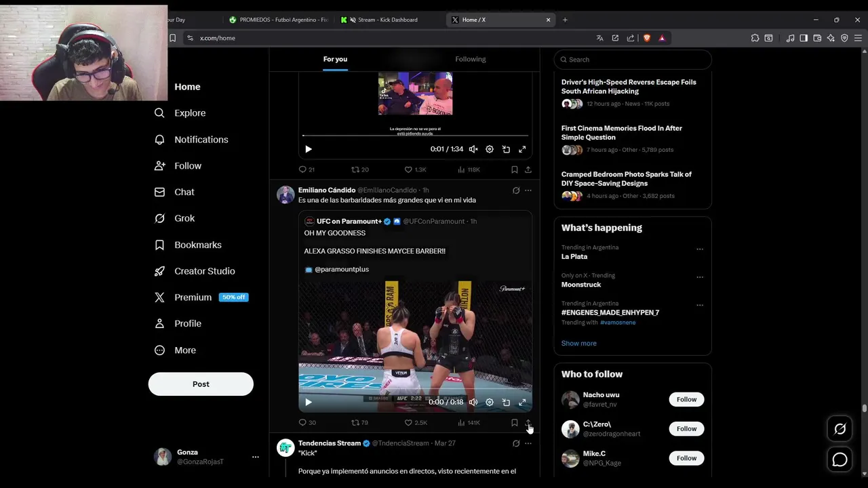Open Premium with the 50% off badge
The height and width of the screenshot is (488, 868).
tap(201, 298)
